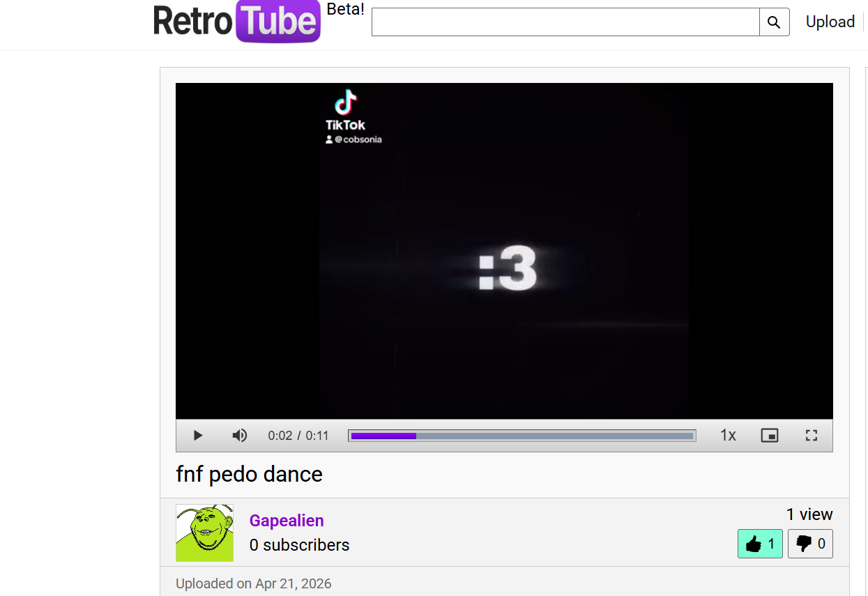This screenshot has height=596, width=868.
Task: Click the 0:02 / 0:11 time display
Action: (298, 436)
